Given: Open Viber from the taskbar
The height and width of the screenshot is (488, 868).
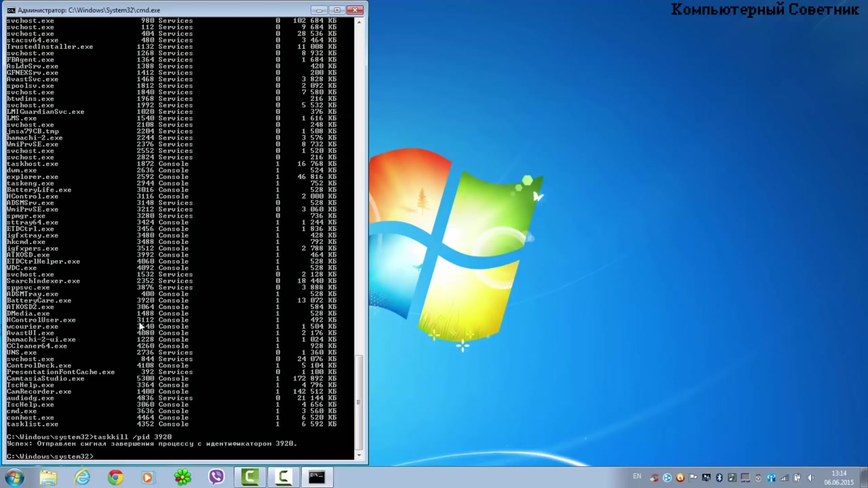Looking at the screenshot, I should [x=216, y=477].
